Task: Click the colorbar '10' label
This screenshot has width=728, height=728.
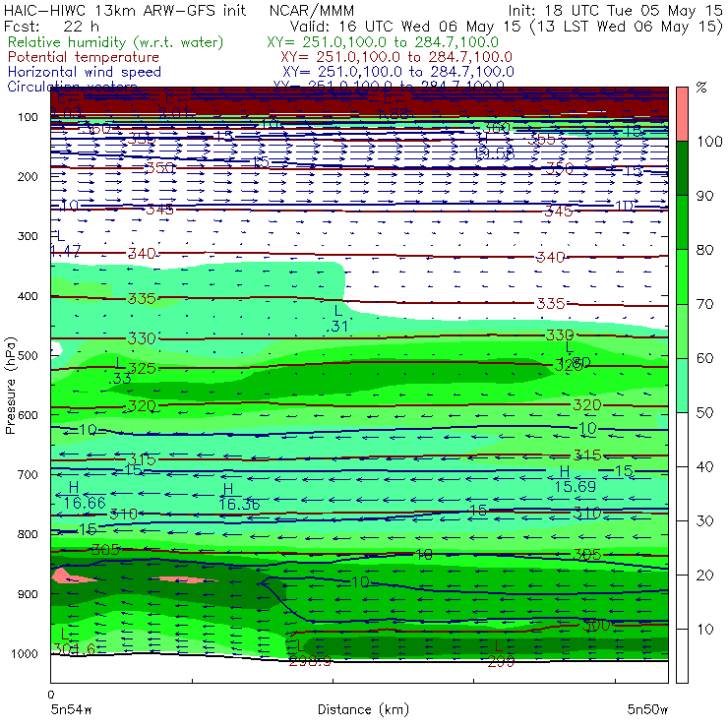Action: (704, 629)
